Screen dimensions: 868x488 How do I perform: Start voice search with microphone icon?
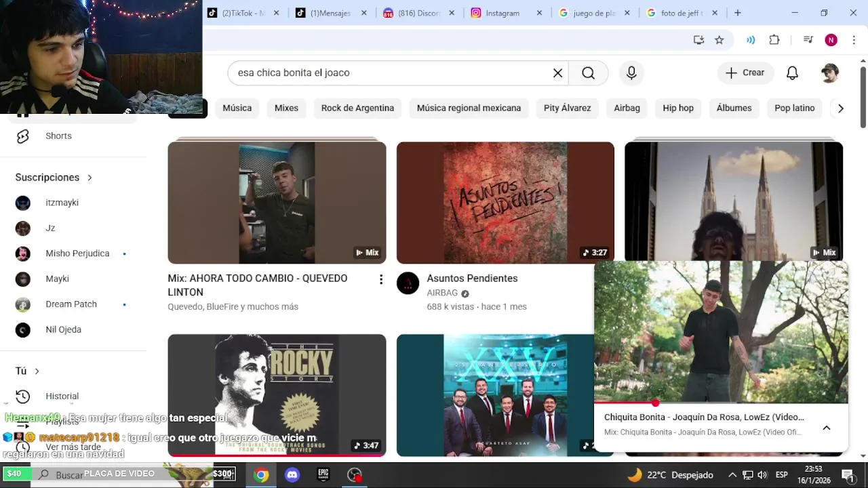631,73
